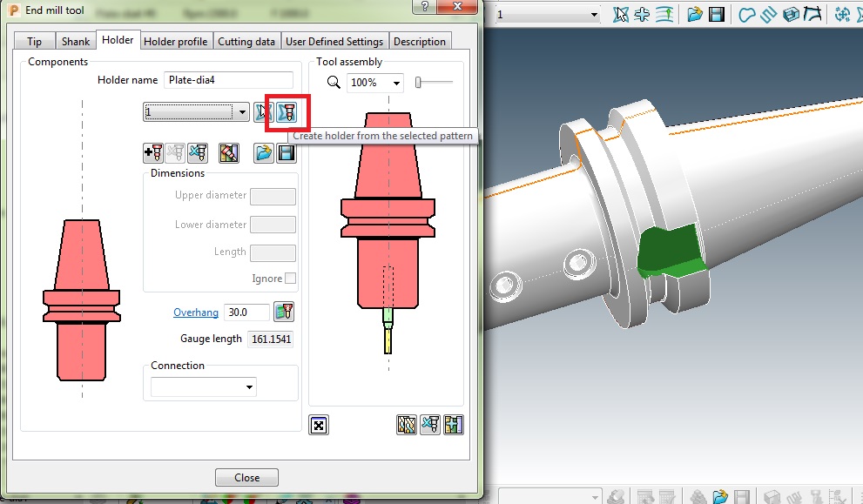
Task: Open the component number dropdown showing 1
Action: point(242,111)
